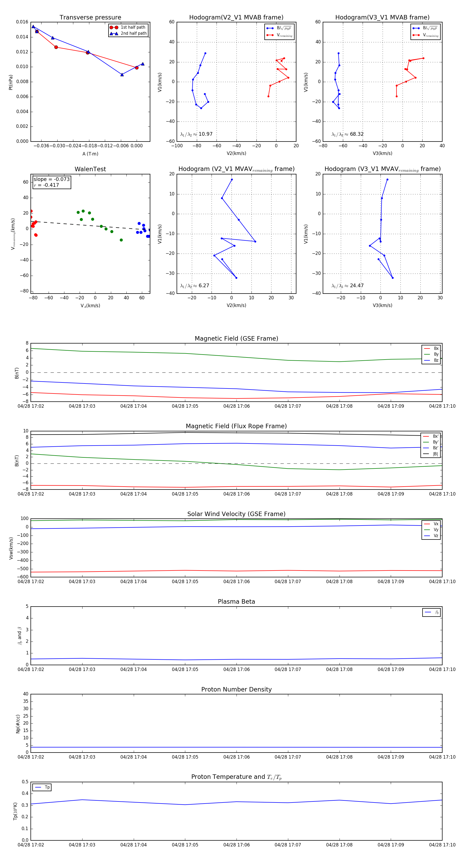
Task: Select '1st half path' legend entry
Action: coord(128,27)
